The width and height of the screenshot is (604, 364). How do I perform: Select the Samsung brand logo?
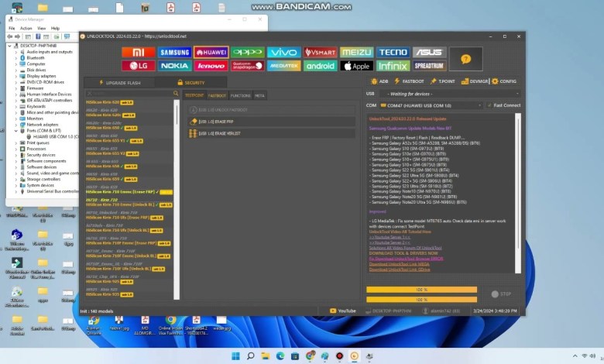[x=174, y=52]
